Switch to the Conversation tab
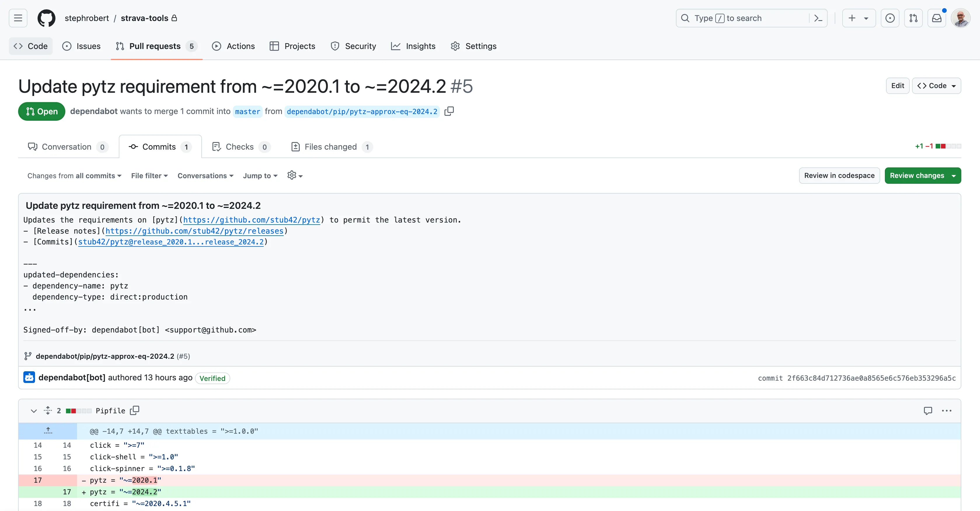Viewport: 980px width, 511px height. point(67,147)
